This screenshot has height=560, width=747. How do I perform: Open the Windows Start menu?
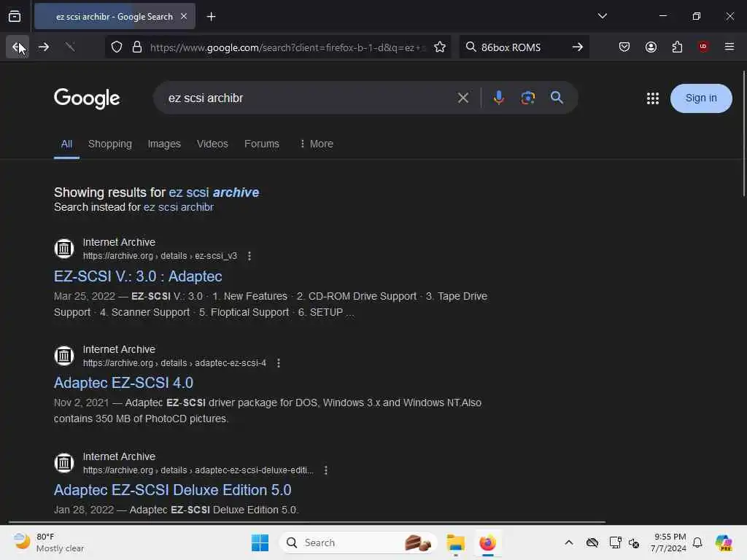click(x=260, y=542)
